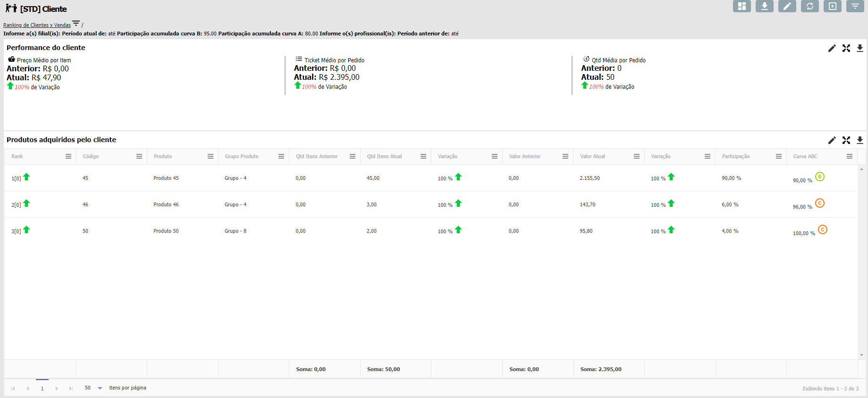Click the download icon in top toolbar

764,6
